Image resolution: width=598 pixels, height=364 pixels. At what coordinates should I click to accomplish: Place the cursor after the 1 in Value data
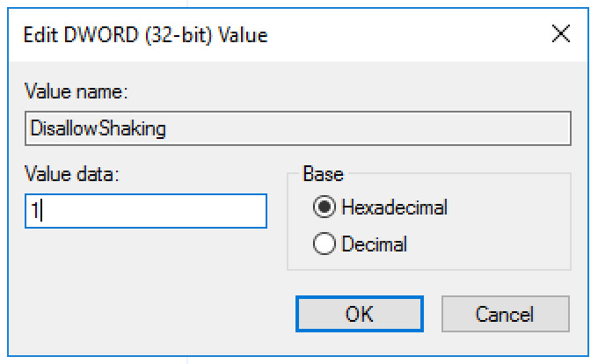[40, 211]
